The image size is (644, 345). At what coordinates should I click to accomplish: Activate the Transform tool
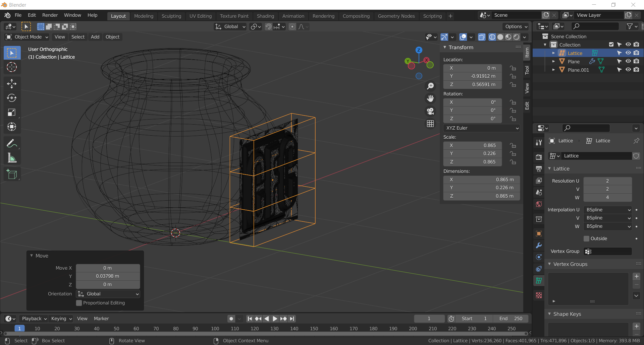tap(12, 127)
